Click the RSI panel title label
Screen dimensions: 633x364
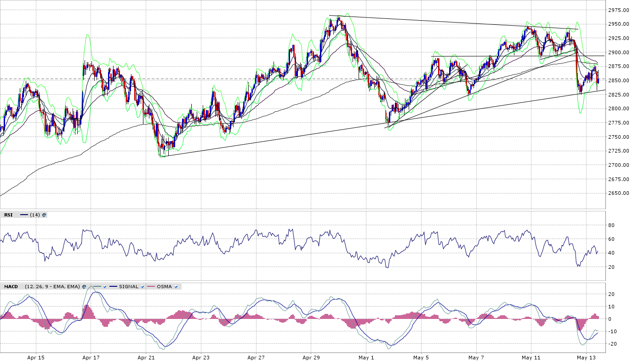coord(8,215)
